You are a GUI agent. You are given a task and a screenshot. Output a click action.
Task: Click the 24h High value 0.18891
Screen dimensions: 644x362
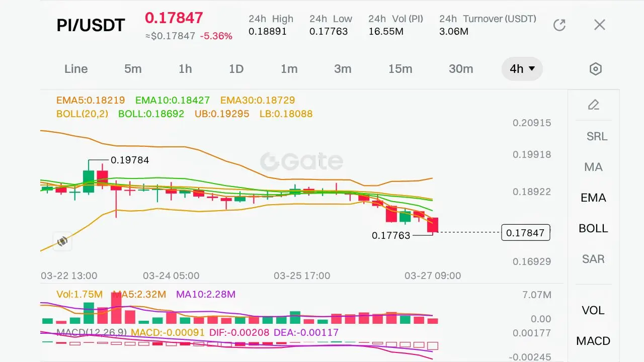coord(268,31)
